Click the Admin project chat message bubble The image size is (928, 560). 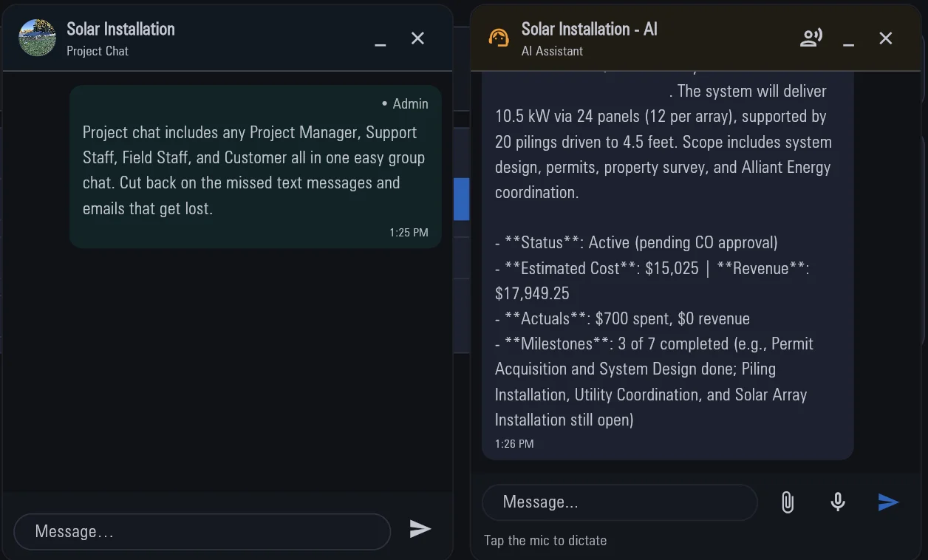coord(256,167)
